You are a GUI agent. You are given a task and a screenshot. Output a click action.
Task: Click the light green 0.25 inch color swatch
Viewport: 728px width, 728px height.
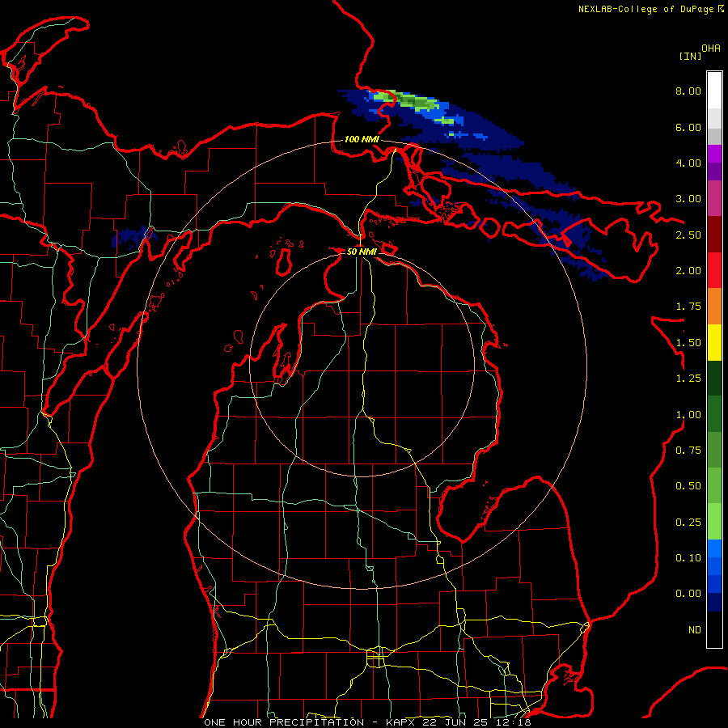714,522
